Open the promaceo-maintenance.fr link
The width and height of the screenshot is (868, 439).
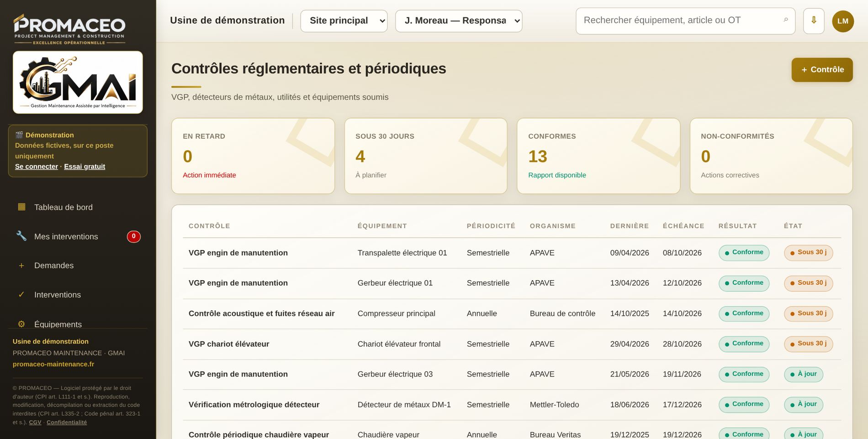(x=53, y=364)
